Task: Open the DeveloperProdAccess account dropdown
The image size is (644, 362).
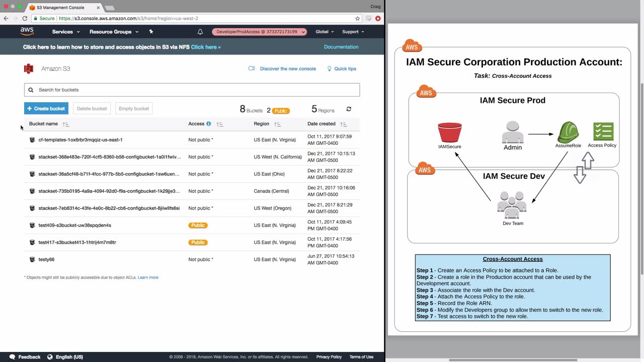Action: 259,32
